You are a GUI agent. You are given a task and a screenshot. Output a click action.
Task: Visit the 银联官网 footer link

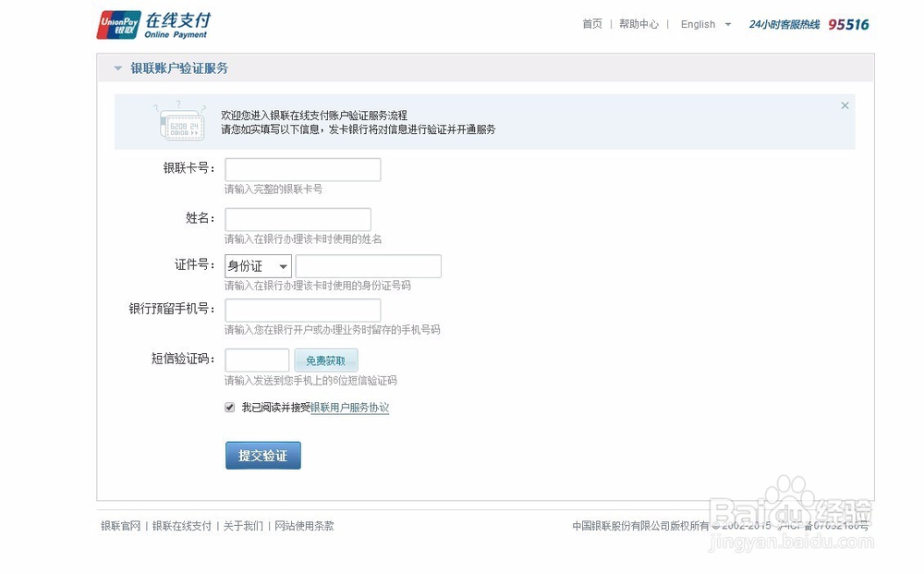pos(121,525)
